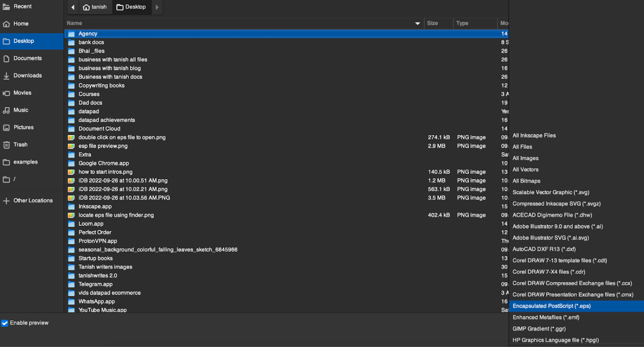Select the Agency folder in file list
The image size is (644, 347).
[88, 33]
